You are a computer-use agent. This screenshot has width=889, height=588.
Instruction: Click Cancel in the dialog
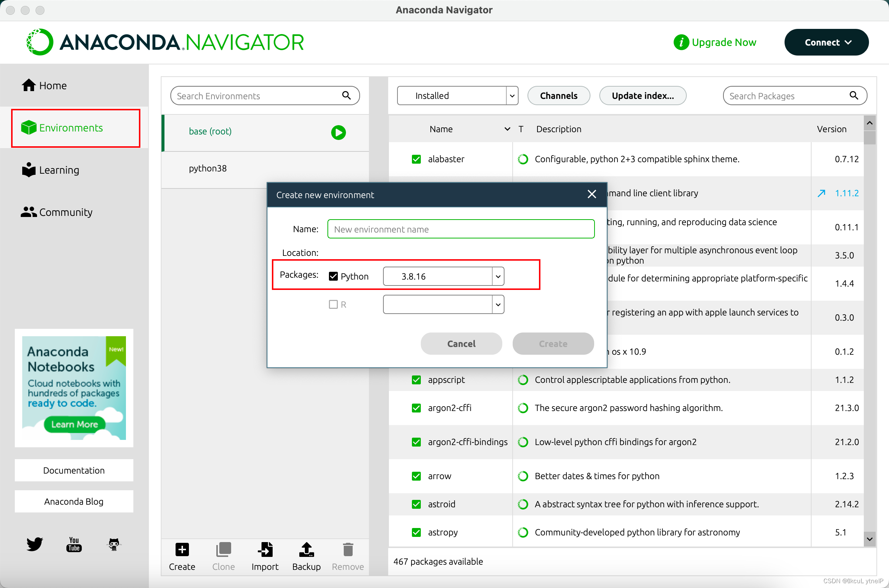461,344
